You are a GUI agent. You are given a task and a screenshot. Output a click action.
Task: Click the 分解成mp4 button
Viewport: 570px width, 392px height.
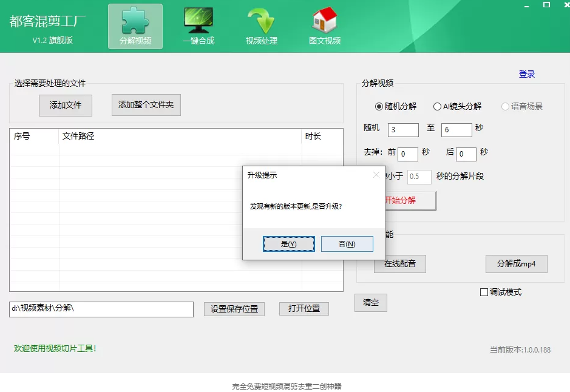click(x=516, y=264)
